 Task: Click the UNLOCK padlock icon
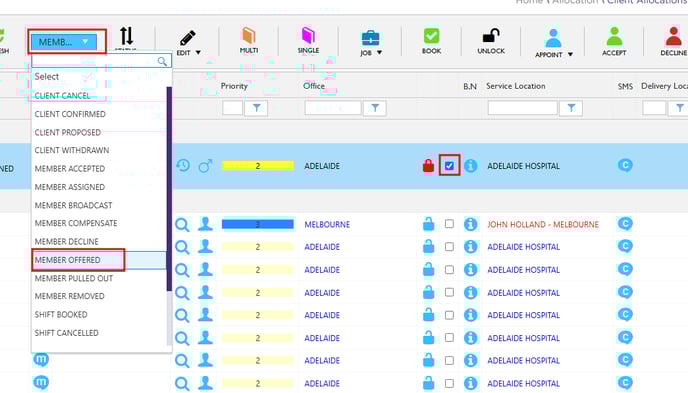(491, 36)
